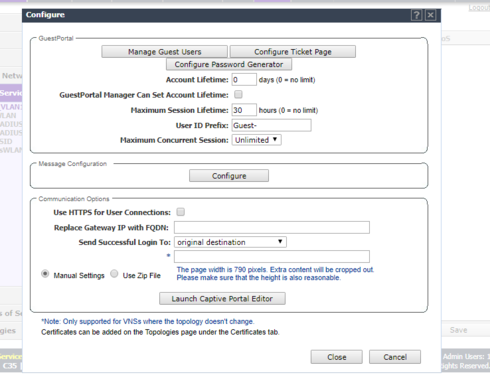490x381 pixels.
Task: Expand Send Successful Login To dropdown
Action: tap(230, 242)
